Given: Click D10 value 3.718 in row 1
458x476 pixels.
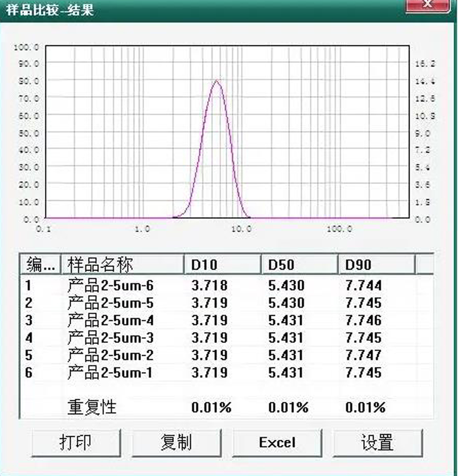Looking at the screenshot, I should tap(209, 285).
